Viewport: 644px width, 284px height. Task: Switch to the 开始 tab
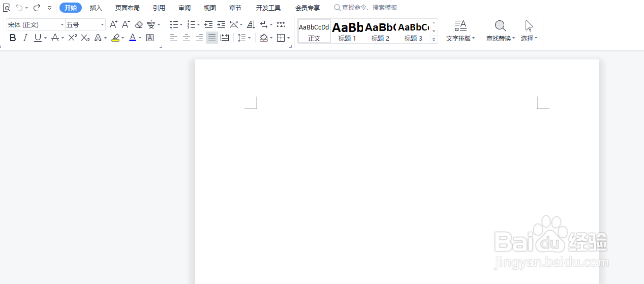[71, 8]
